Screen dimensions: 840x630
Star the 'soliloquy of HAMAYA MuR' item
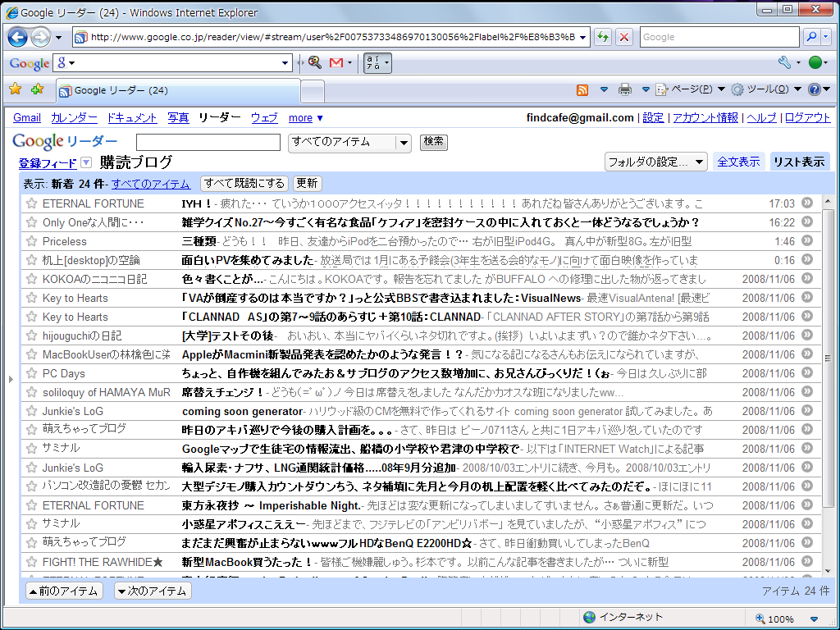[32, 392]
